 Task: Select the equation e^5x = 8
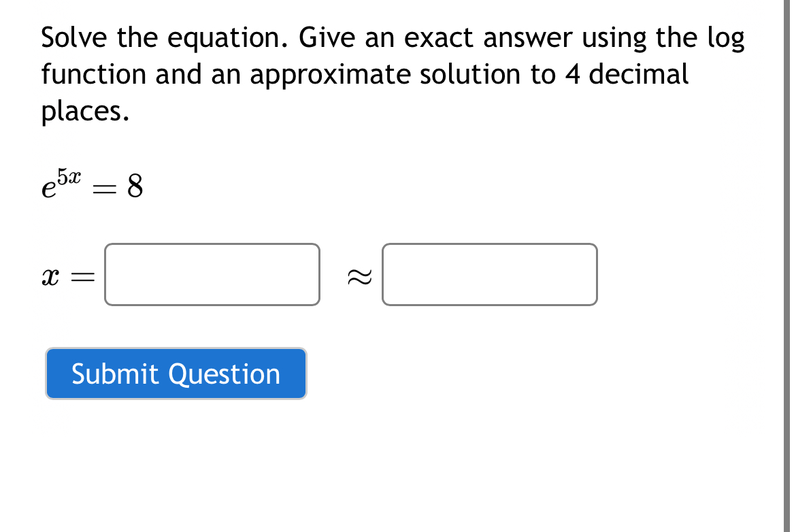92,184
